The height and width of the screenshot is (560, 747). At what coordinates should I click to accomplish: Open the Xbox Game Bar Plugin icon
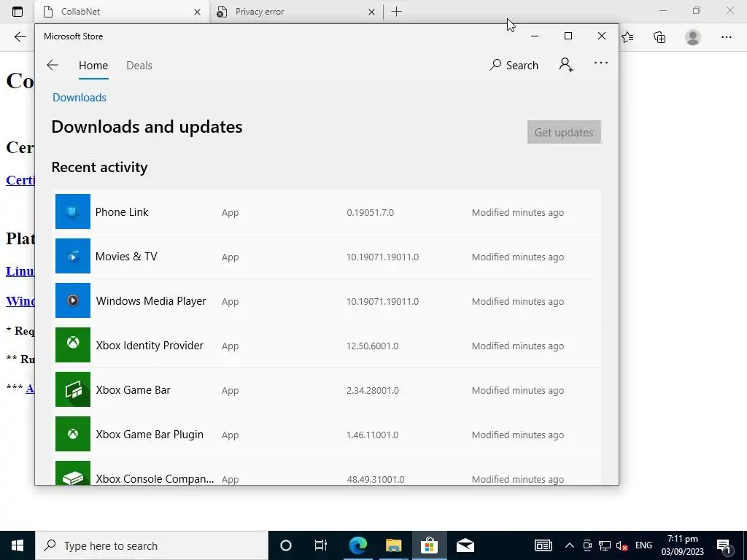tap(73, 434)
